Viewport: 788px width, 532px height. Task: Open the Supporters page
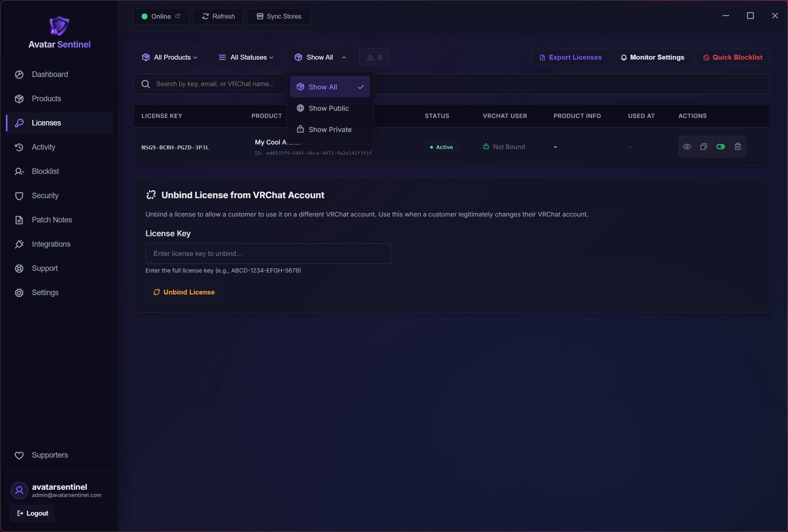(x=60, y=455)
